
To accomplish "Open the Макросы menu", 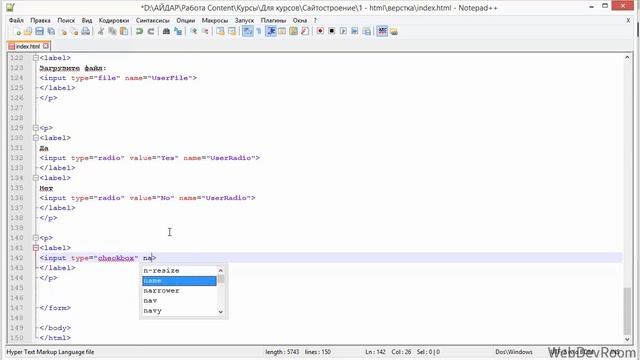I will tap(215, 20).
